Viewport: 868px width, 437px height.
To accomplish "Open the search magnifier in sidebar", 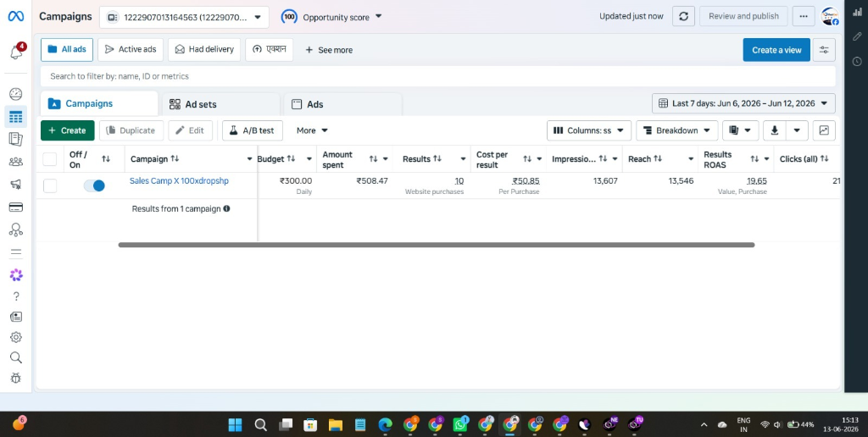I will pos(16,357).
